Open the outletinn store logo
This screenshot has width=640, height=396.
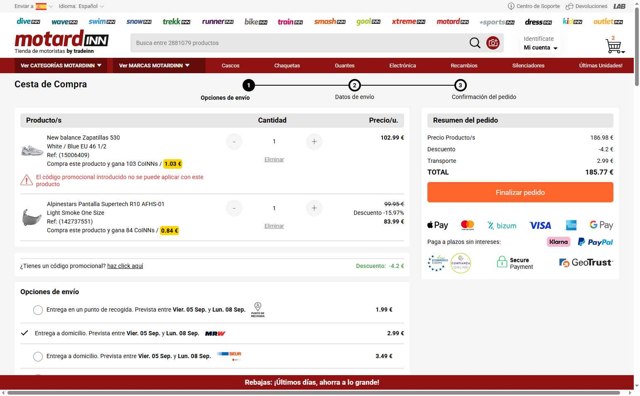[x=608, y=21]
